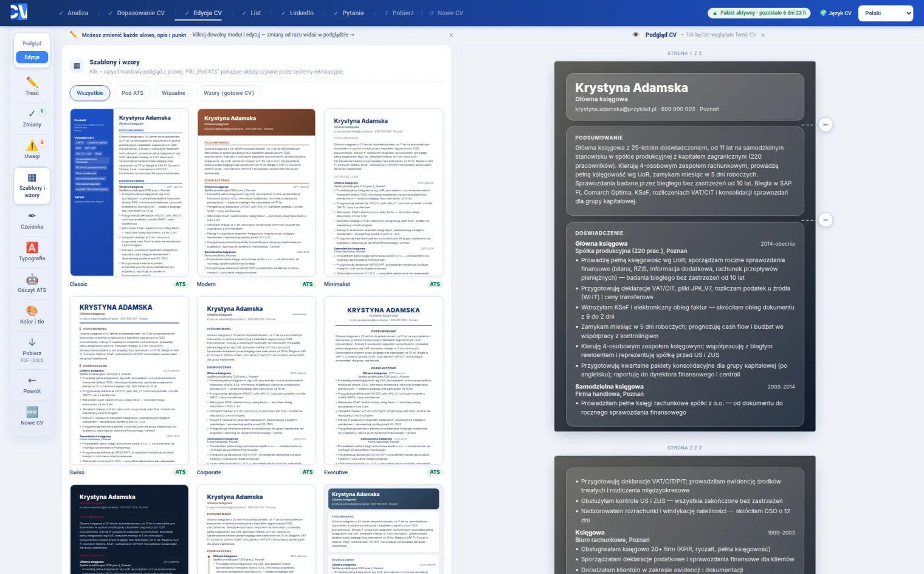Open the Uwagi warning panel

[32, 149]
